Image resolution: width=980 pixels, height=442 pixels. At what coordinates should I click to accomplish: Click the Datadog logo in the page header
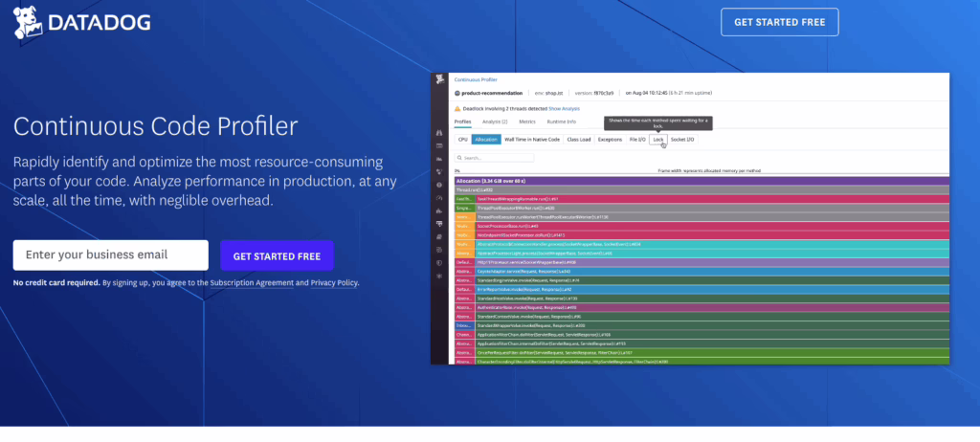click(82, 23)
